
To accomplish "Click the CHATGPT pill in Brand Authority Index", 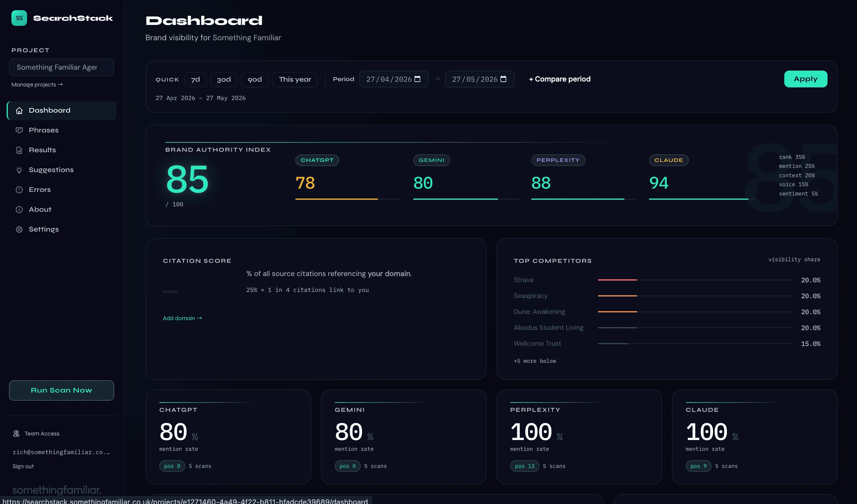I will click(317, 160).
